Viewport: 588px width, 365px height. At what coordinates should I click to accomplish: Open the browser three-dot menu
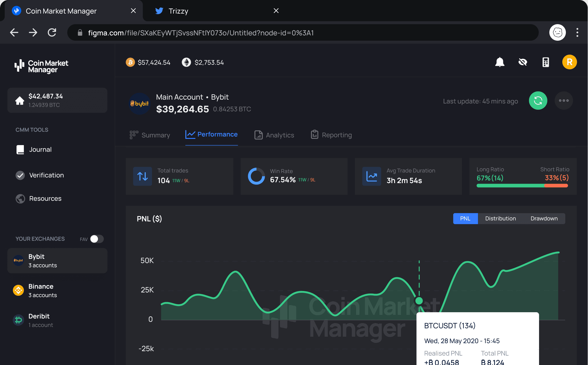577,32
